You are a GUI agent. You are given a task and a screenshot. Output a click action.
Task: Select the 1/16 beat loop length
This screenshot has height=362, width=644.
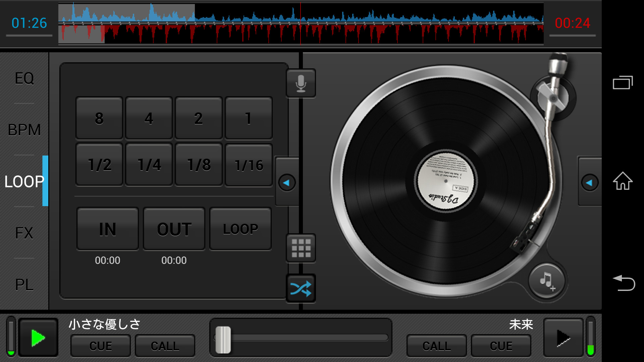[249, 165]
